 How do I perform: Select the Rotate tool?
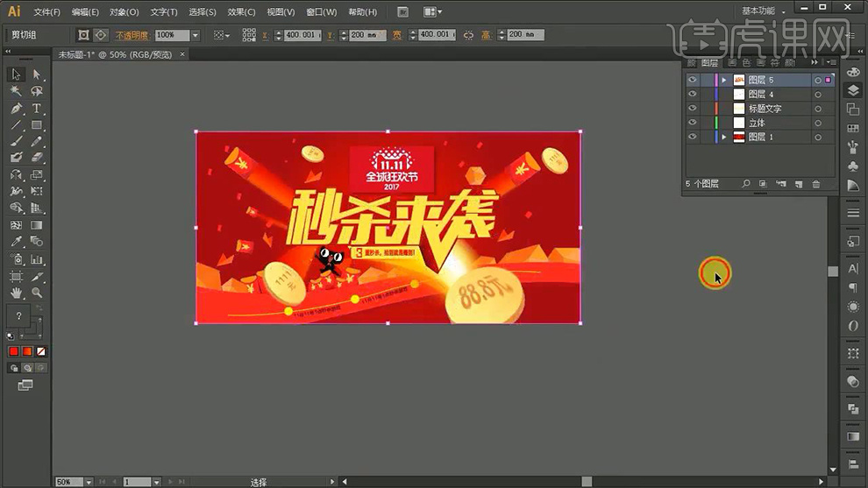pos(16,175)
